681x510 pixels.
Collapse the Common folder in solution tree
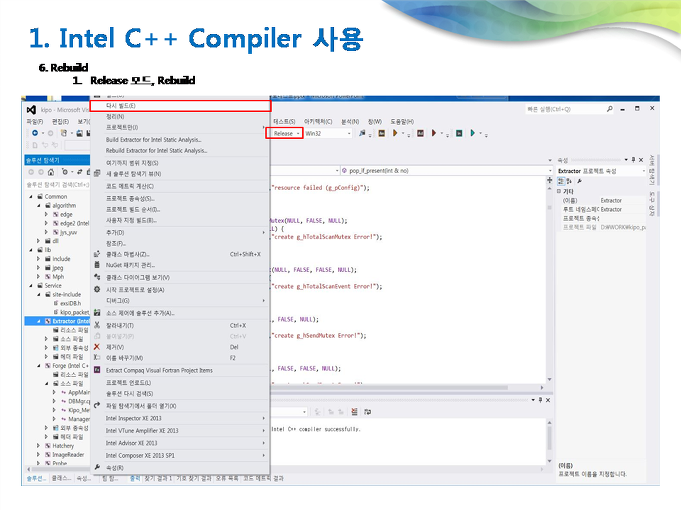point(31,196)
